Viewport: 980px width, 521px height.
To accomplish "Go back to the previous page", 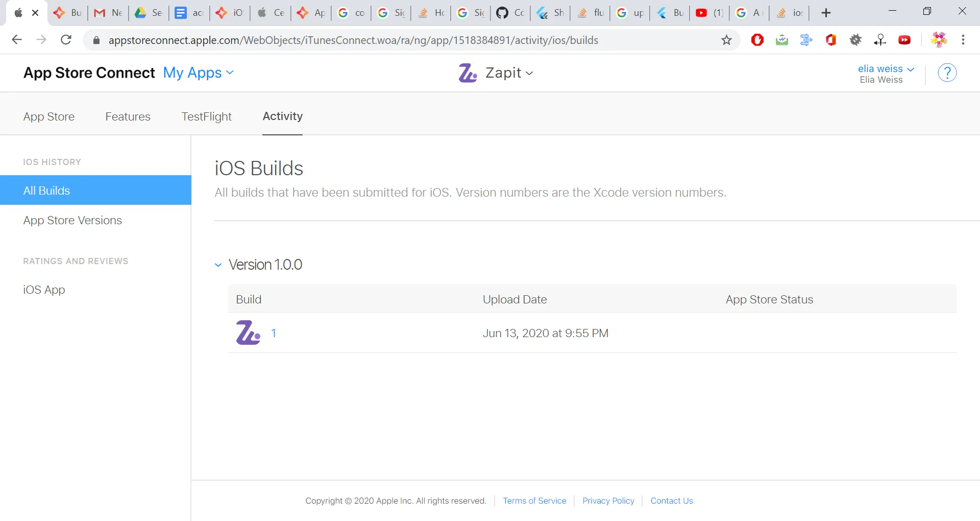I will click(x=17, y=40).
